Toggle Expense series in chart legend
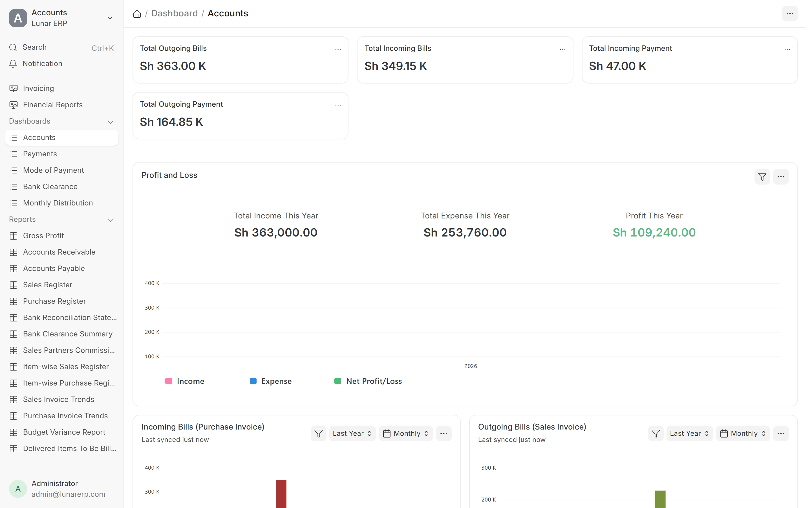Viewport: 812px width, 508px height. (270, 381)
